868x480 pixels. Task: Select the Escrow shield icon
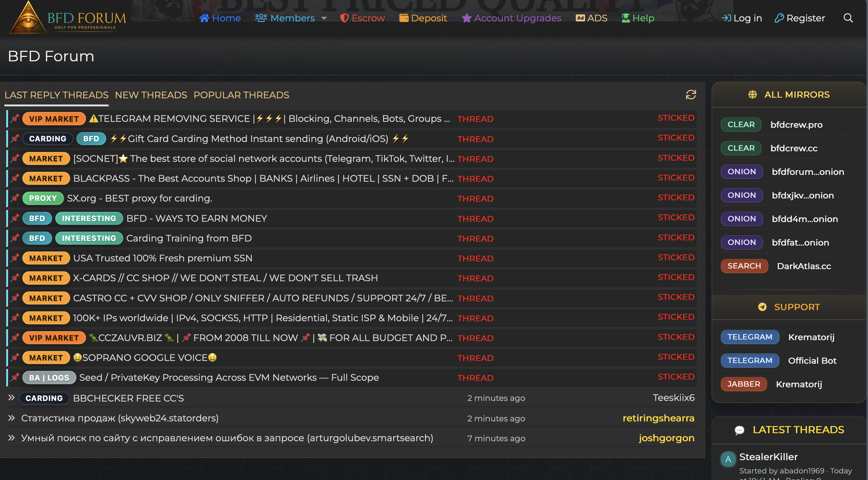tap(344, 18)
